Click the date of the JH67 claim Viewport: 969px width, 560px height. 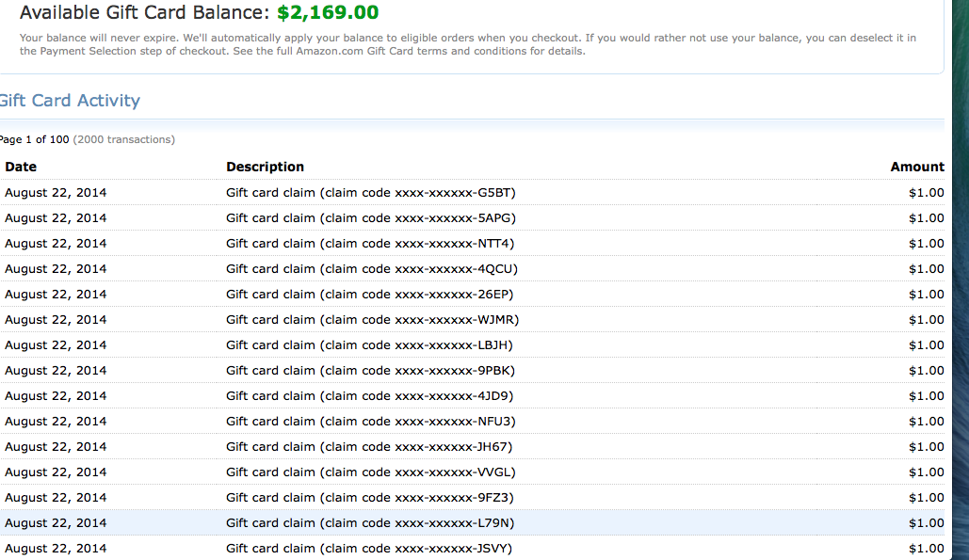[x=56, y=447]
